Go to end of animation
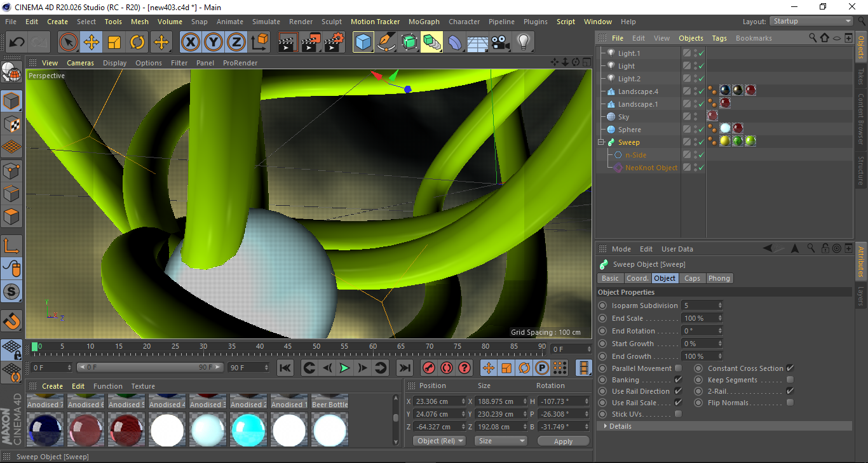Viewport: 868px width, 463px height. [x=404, y=368]
